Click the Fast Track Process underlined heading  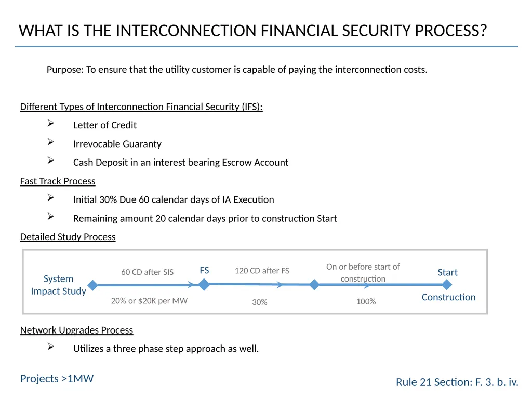[x=58, y=181]
